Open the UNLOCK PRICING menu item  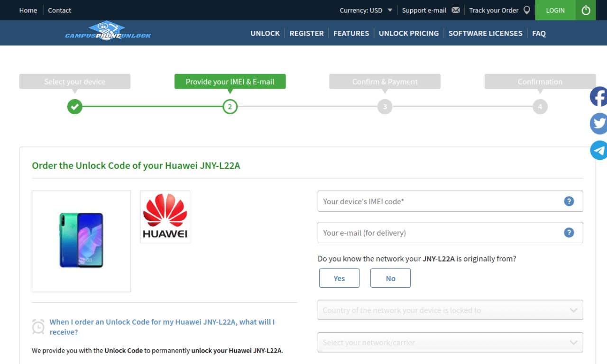coord(409,33)
